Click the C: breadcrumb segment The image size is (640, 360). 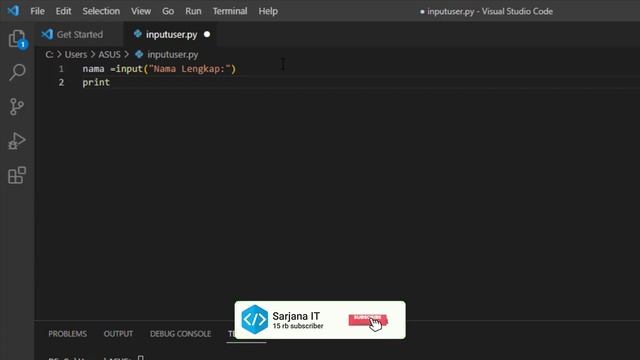point(49,54)
